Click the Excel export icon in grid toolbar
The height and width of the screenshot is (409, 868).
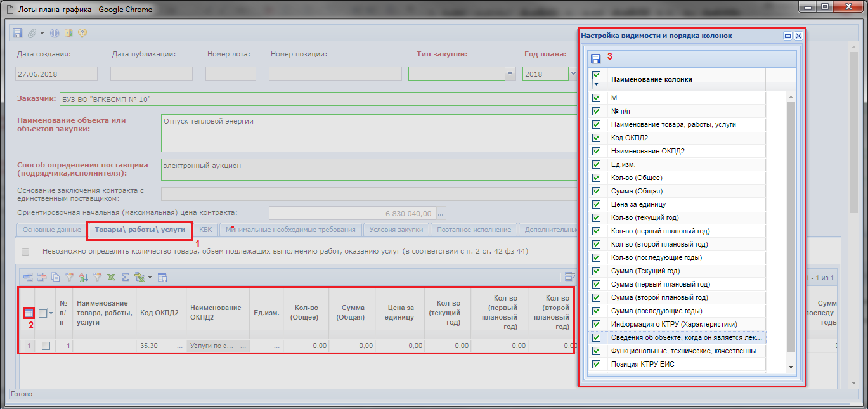point(111,277)
